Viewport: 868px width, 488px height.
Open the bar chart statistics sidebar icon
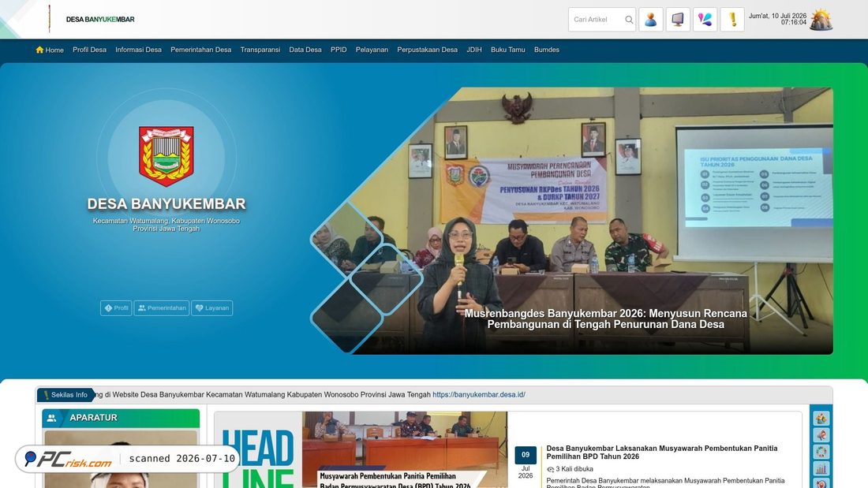click(821, 468)
